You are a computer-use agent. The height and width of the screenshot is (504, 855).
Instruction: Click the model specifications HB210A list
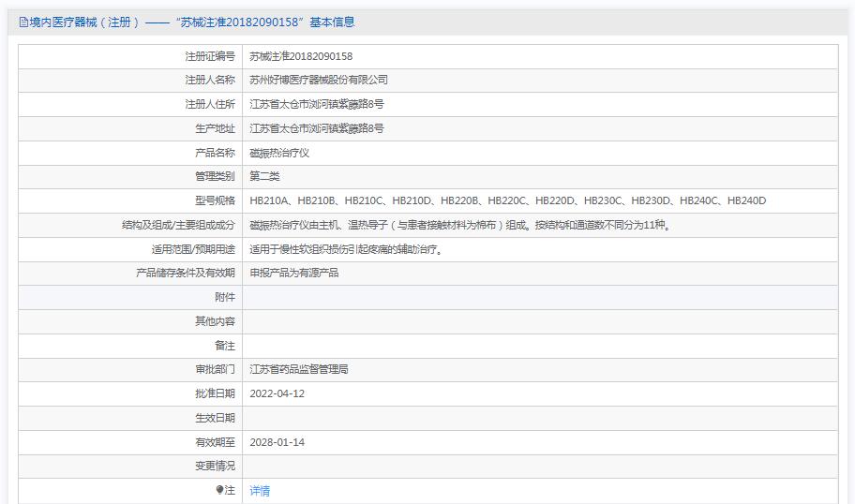pyautogui.click(x=508, y=201)
